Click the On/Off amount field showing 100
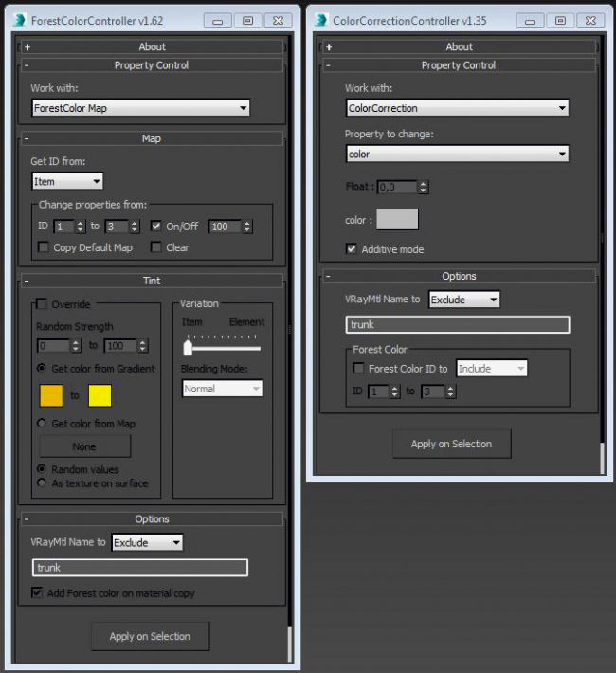This screenshot has width=616, height=673. pyautogui.click(x=225, y=227)
